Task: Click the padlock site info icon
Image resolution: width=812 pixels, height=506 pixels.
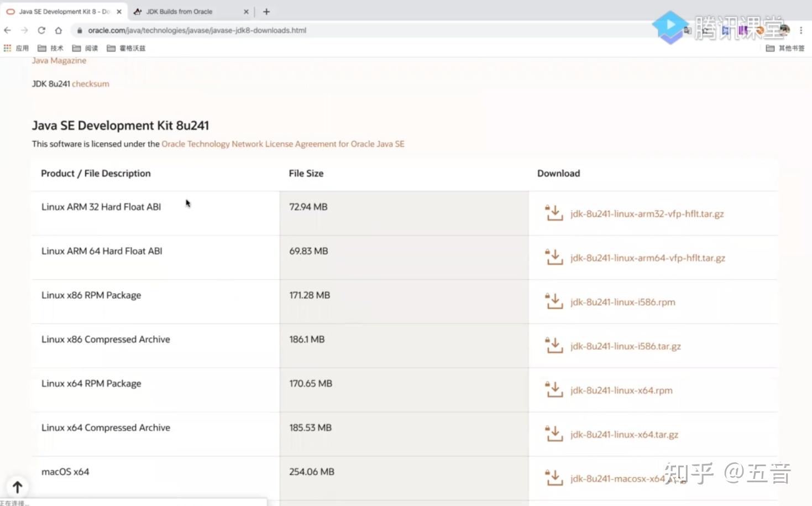Action: click(x=80, y=30)
